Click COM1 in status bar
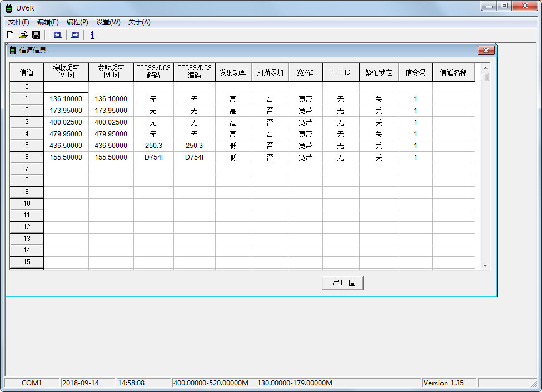 (x=32, y=383)
